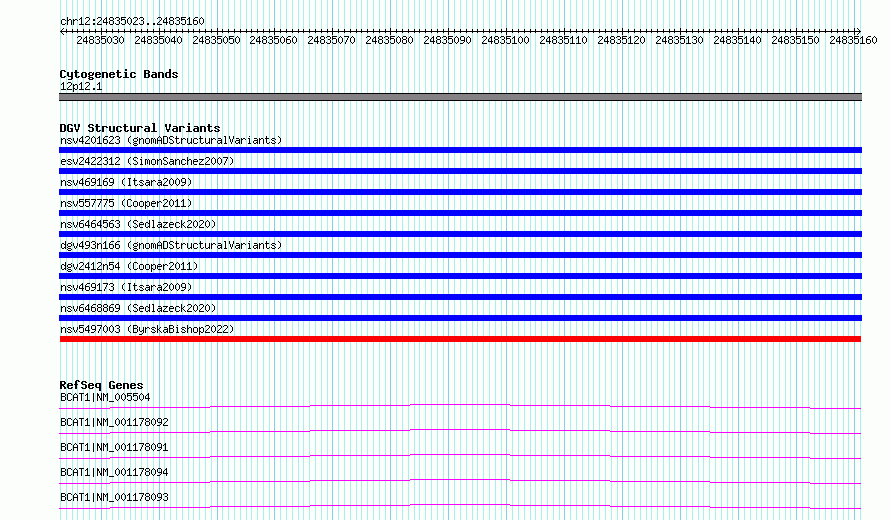Select the blue bar for dgv2412n54
890x520 pixels.
click(x=460, y=276)
